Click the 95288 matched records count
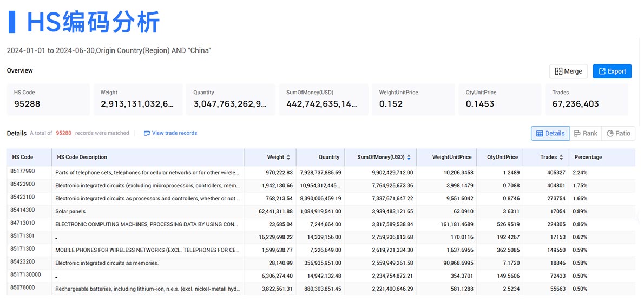Screen dimensions: 644x301 (x=64, y=133)
